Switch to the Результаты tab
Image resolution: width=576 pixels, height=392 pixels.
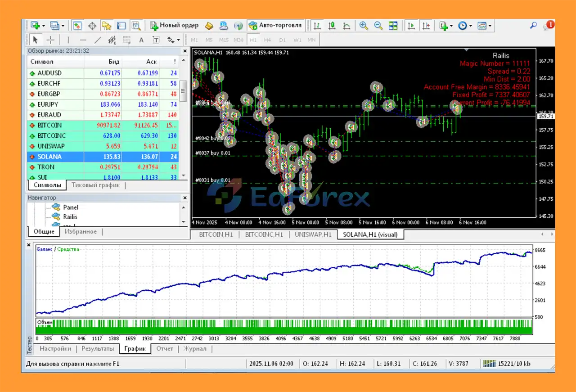[x=98, y=349]
